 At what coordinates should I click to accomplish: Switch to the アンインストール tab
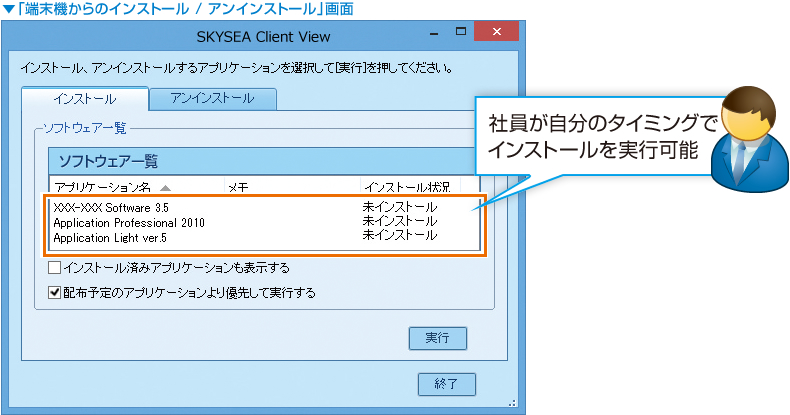click(213, 99)
